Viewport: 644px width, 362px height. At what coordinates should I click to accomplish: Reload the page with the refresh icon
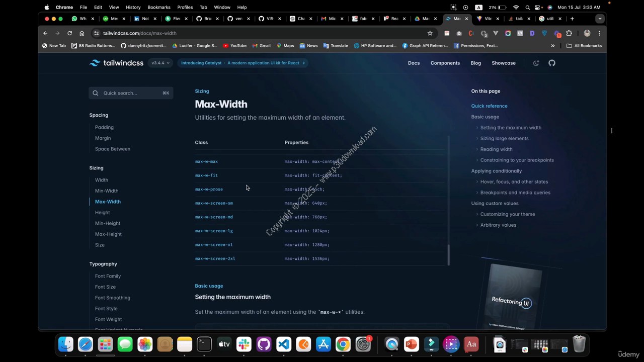point(69,33)
